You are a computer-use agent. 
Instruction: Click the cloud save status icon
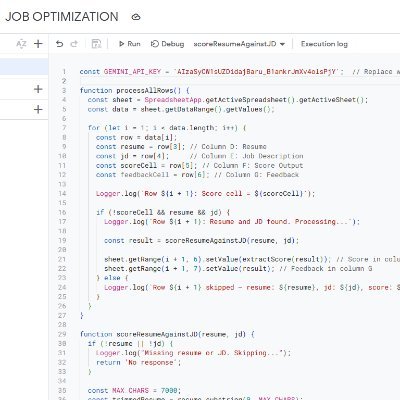point(136,17)
